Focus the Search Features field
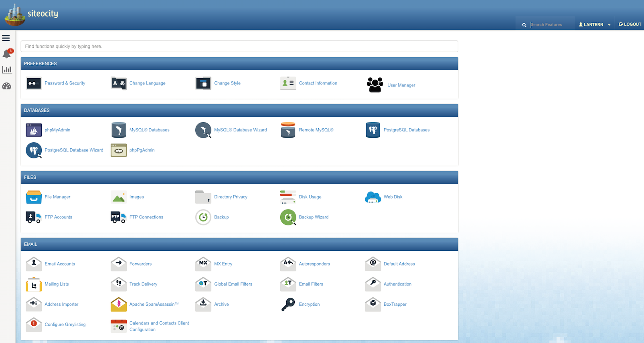 pyautogui.click(x=552, y=24)
